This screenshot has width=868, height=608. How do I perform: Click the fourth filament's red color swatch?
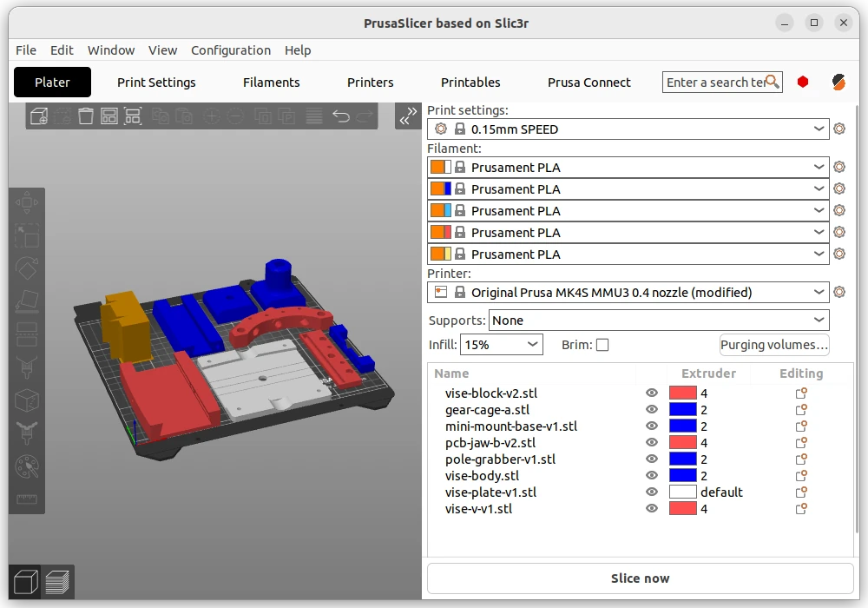[x=448, y=232]
